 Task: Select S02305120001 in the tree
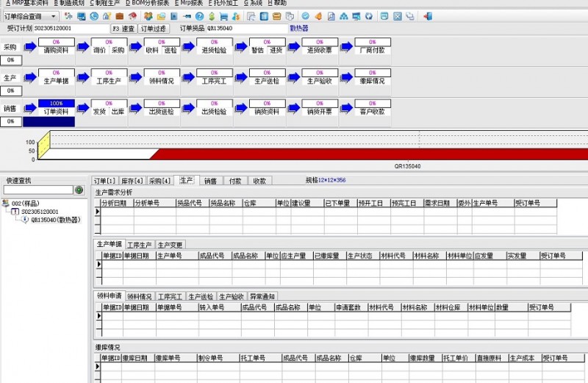[40, 212]
